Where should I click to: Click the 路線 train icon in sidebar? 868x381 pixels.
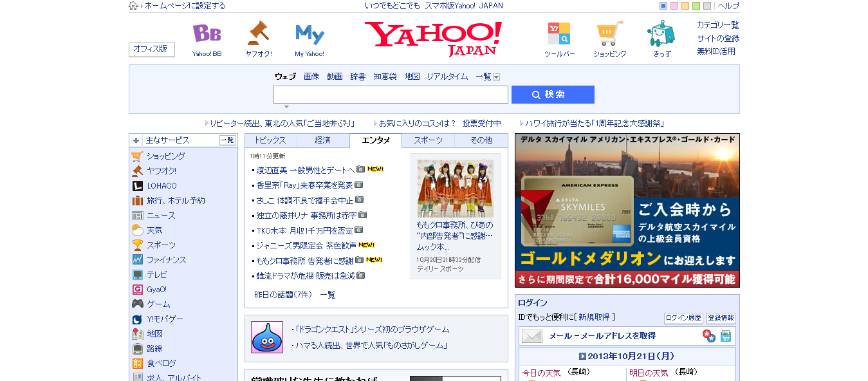[x=137, y=348]
